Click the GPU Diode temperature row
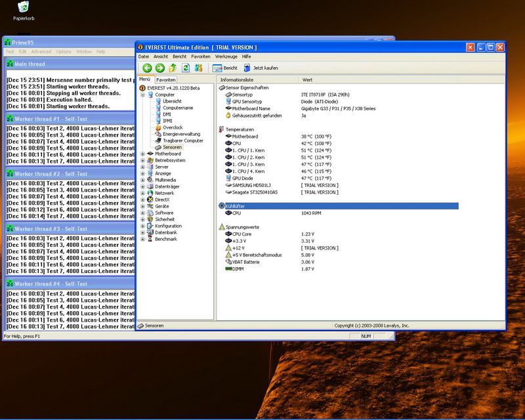Viewport: 525px width, 420px height. pyautogui.click(x=338, y=178)
